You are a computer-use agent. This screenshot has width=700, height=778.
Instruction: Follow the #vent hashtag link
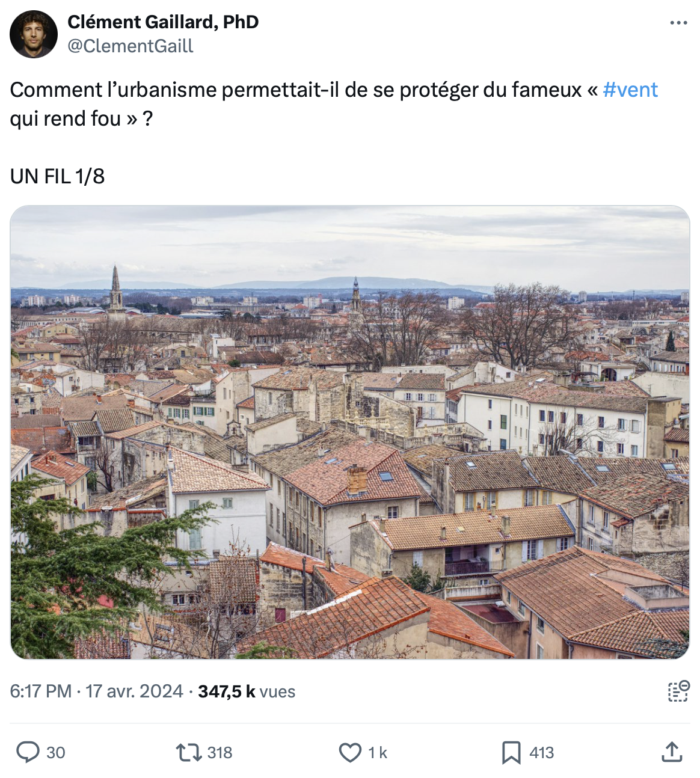(x=630, y=90)
